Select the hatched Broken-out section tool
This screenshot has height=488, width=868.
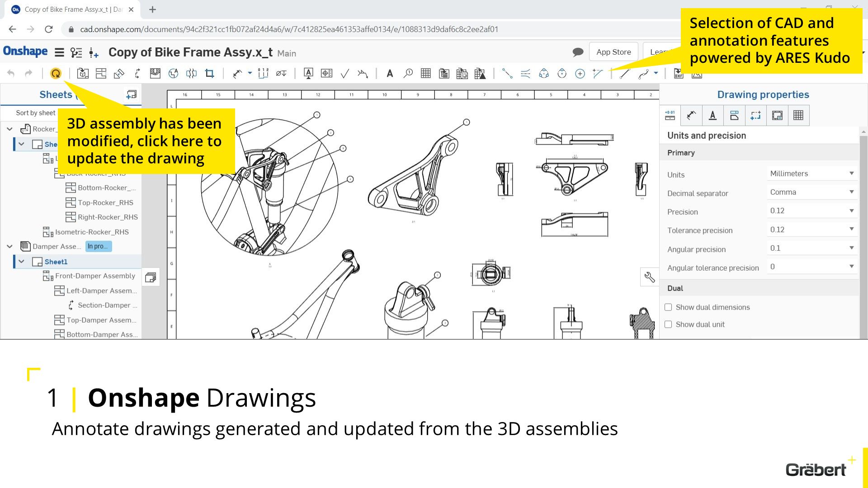[x=155, y=73]
